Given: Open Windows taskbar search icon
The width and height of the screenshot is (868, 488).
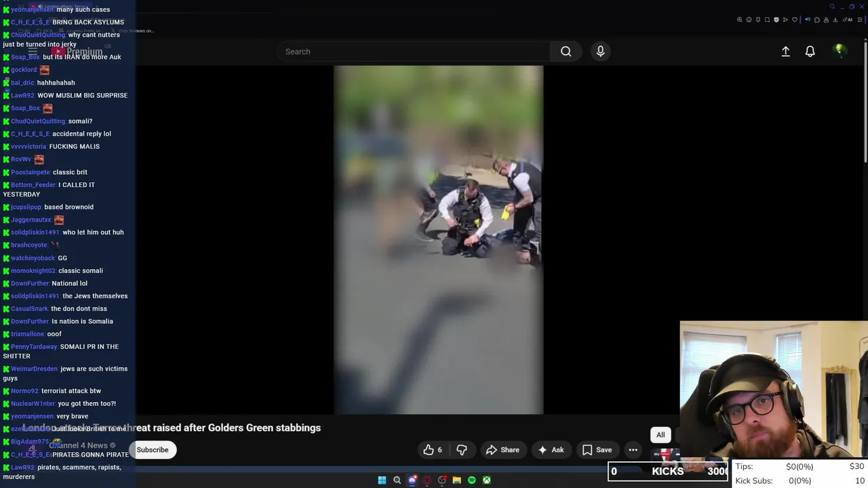Looking at the screenshot, I should [397, 480].
